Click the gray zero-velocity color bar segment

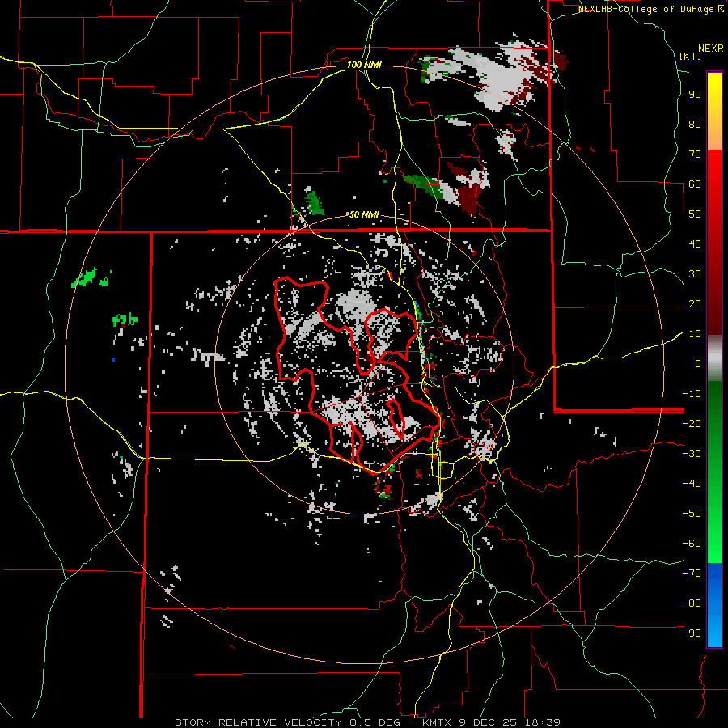714,358
